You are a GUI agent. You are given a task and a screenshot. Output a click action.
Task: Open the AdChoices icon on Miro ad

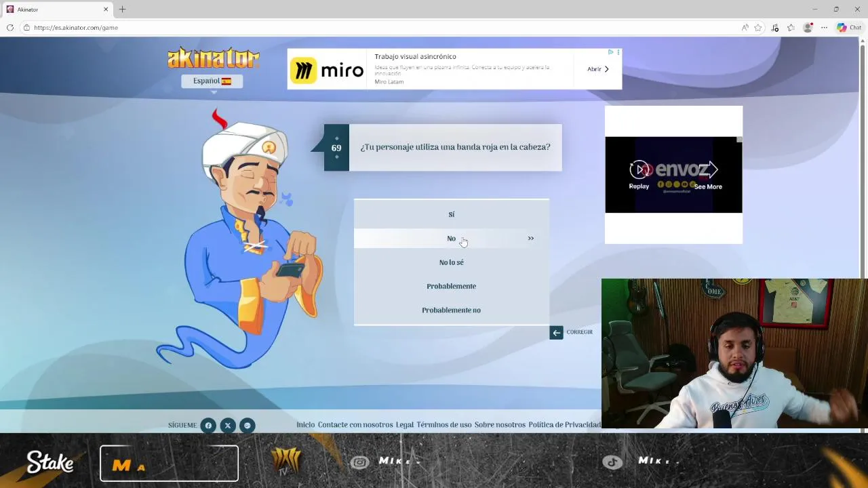tap(610, 52)
